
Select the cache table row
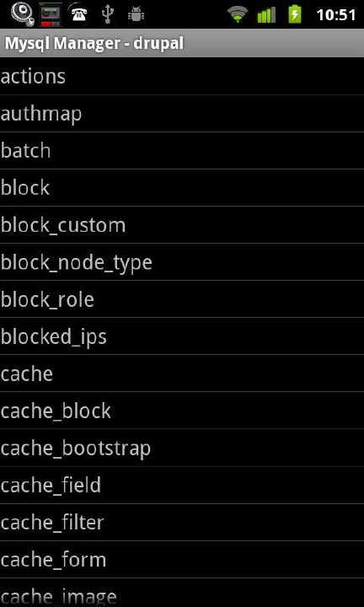[x=182, y=373]
